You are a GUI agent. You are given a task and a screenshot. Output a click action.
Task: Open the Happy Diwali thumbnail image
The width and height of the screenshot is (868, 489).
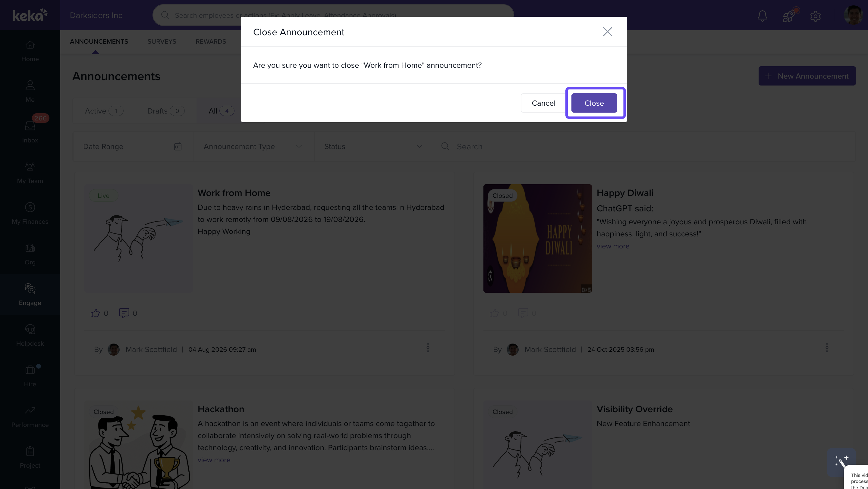537,238
